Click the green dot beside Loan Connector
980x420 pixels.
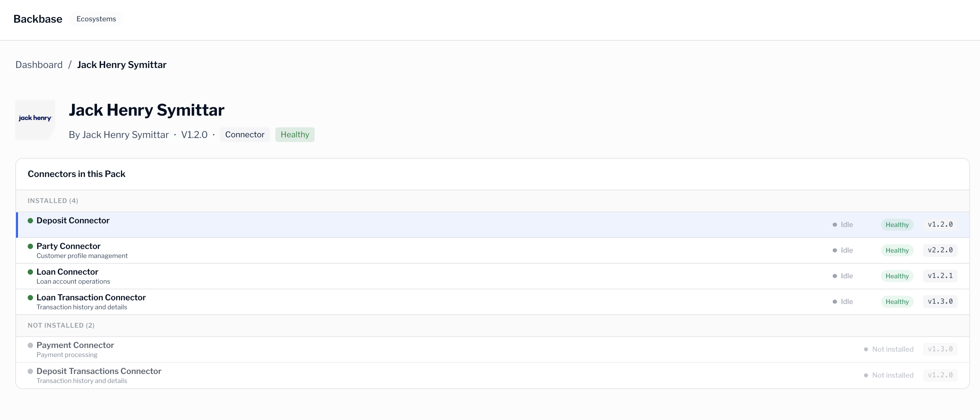(30, 272)
